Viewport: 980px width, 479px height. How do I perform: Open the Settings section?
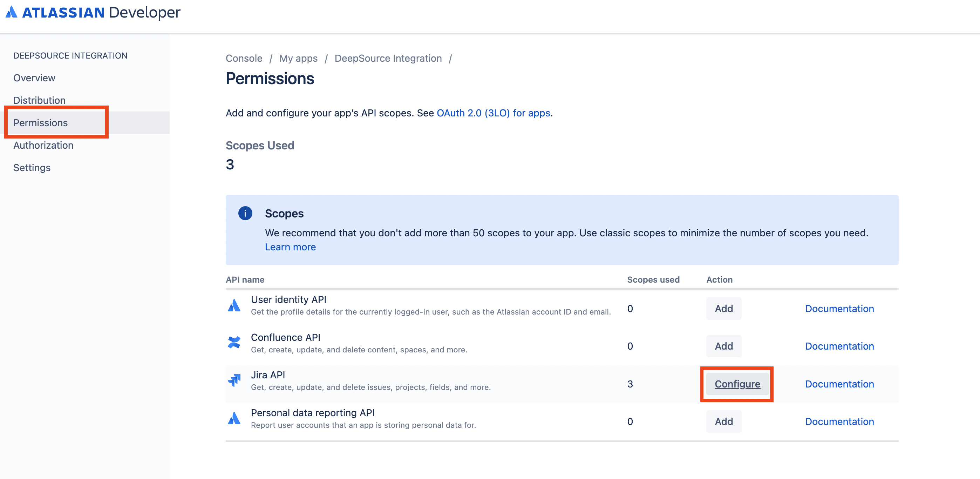[x=32, y=167]
